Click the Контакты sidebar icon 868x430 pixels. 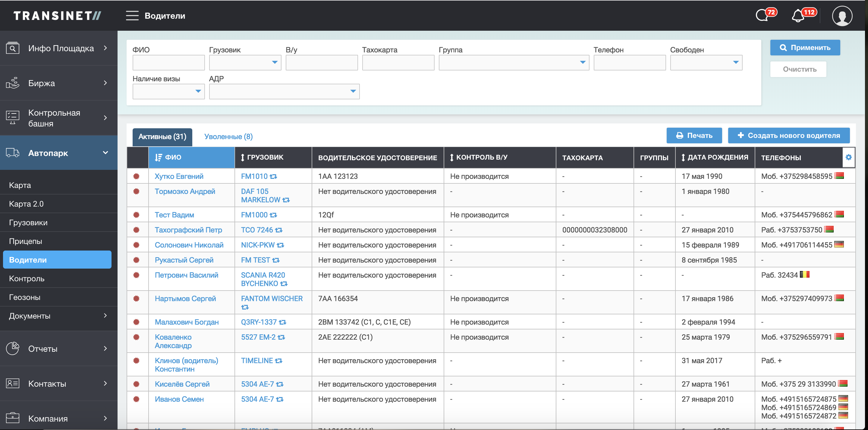click(12, 383)
